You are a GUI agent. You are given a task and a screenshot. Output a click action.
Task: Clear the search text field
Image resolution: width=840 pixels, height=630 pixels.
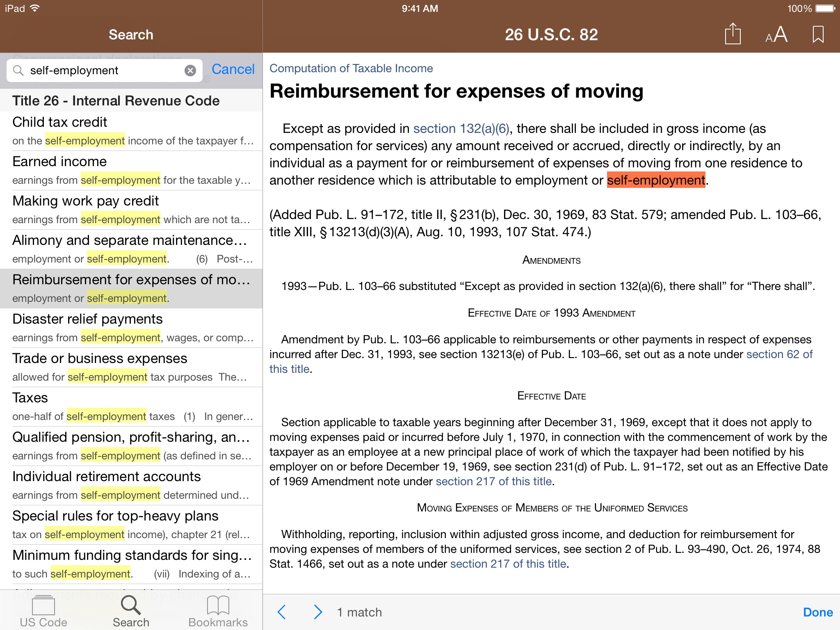click(190, 71)
